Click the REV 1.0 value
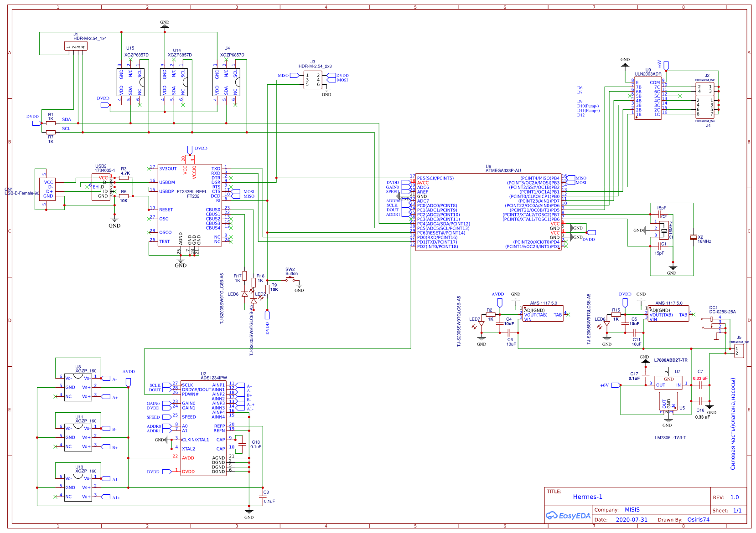The width and height of the screenshot is (756, 533). point(734,497)
